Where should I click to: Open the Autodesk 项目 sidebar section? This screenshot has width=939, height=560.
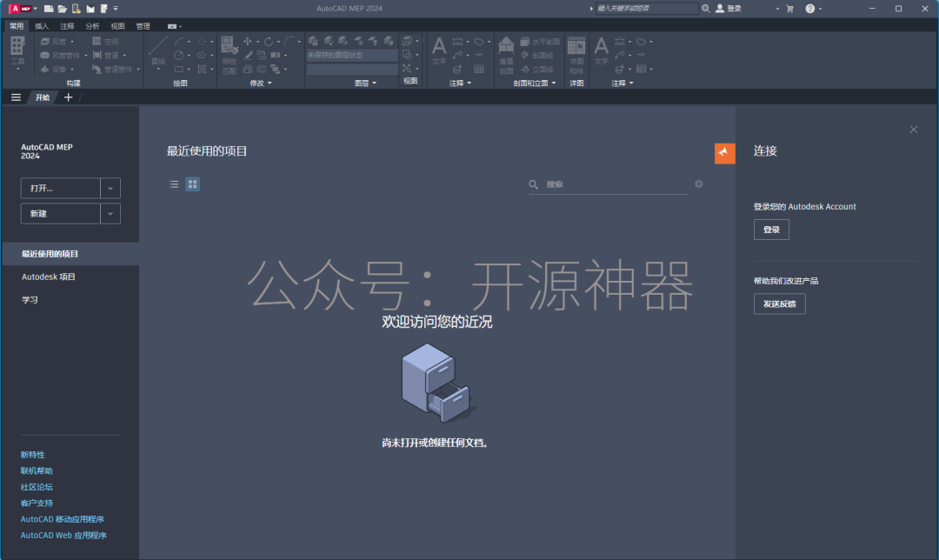point(49,277)
